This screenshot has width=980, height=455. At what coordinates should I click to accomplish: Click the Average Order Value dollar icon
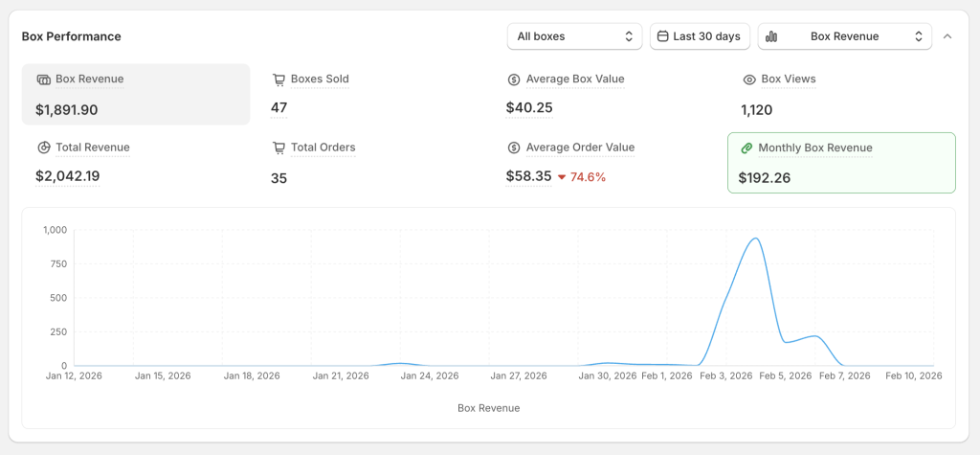click(x=514, y=148)
